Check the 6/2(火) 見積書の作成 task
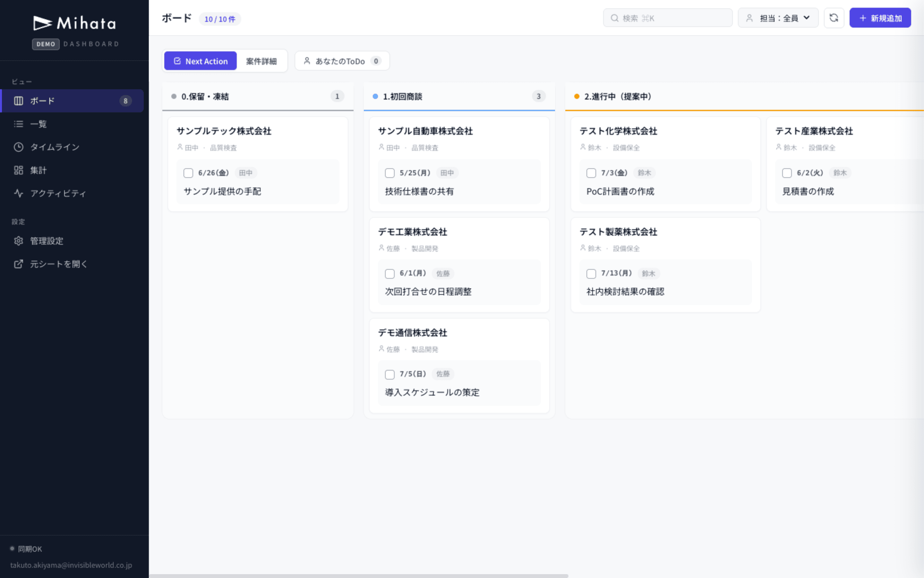Viewport: 924px width, 578px height. pos(787,173)
